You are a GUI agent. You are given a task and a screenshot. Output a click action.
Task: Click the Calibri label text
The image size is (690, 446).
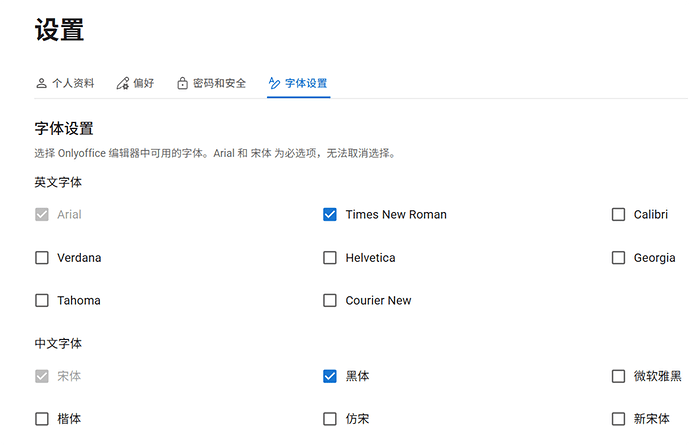(651, 215)
